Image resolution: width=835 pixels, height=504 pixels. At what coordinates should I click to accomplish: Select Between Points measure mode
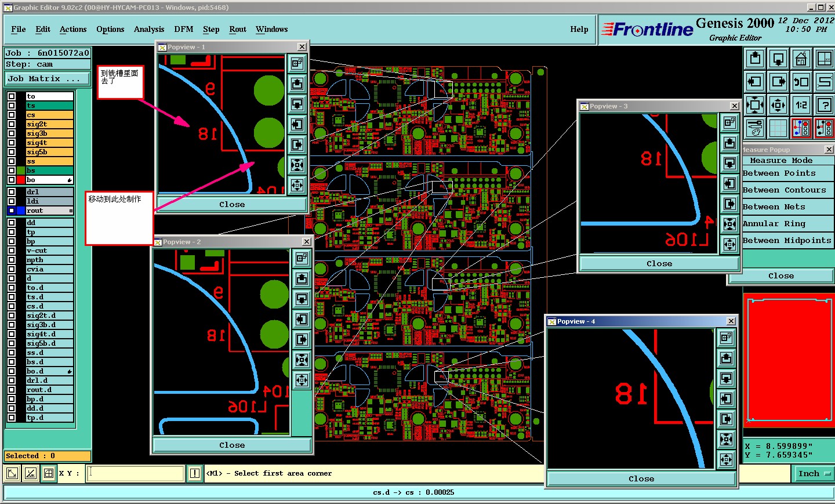(787, 173)
